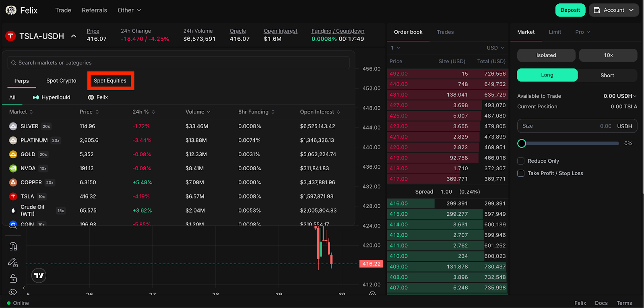Click the wallet icon on Account button
Screen dimensions: 644x308
point(597,10)
